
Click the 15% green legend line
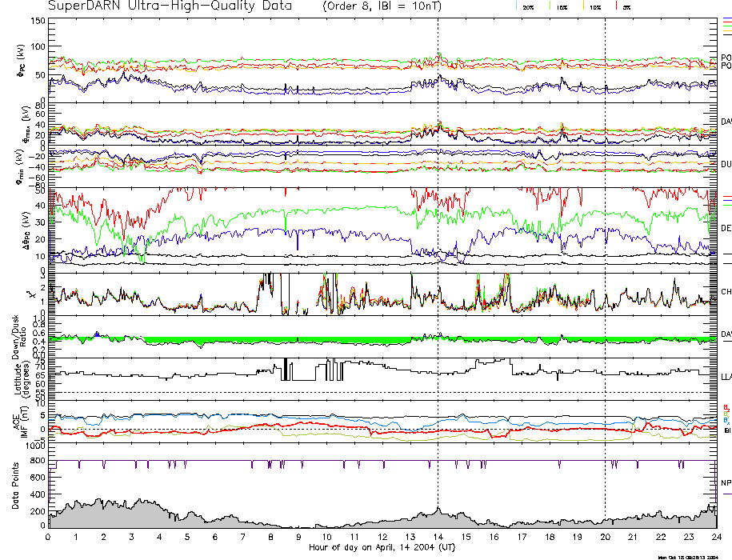click(550, 6)
